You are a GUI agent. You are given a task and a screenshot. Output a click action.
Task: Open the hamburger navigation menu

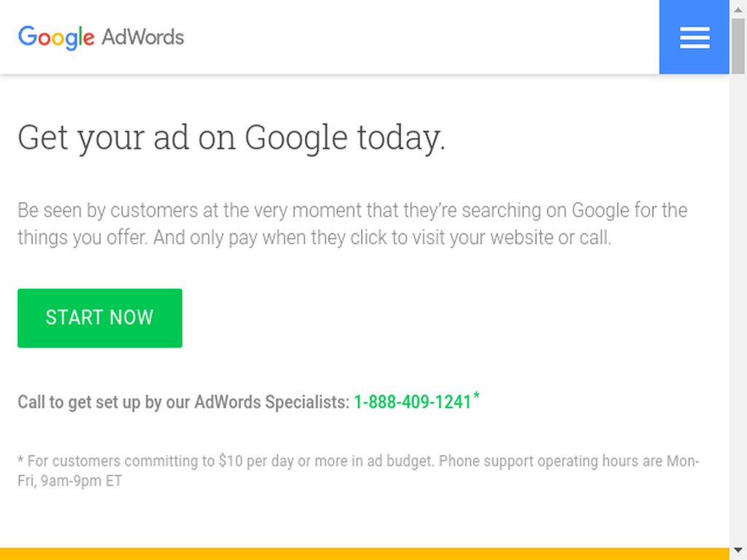coord(694,37)
